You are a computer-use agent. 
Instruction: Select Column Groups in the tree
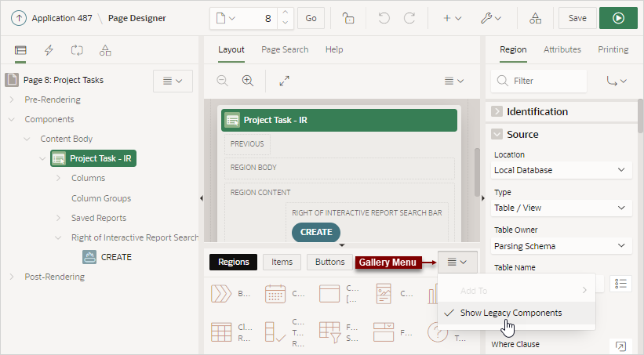tap(101, 198)
